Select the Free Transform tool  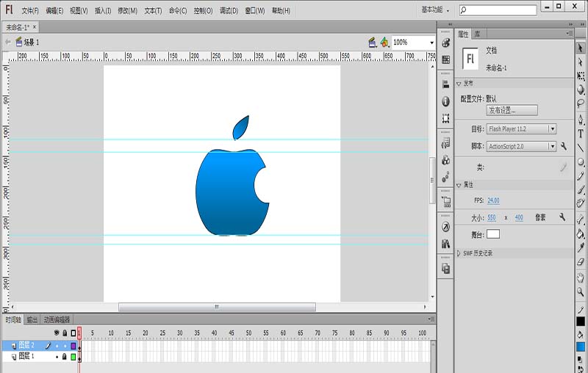coord(581,76)
